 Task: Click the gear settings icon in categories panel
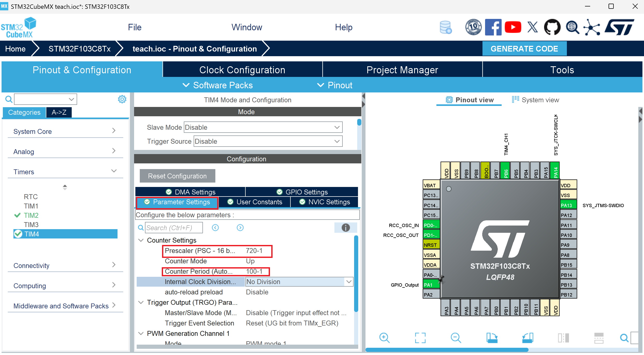click(x=122, y=99)
